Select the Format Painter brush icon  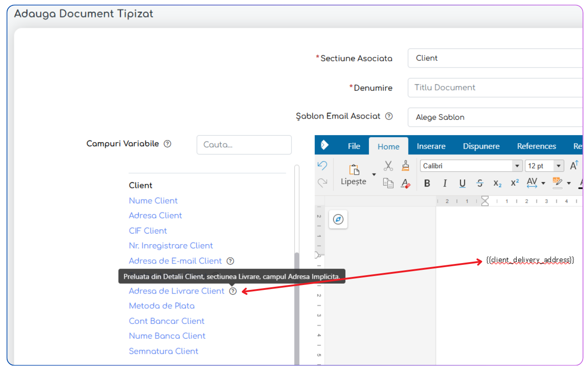pyautogui.click(x=406, y=166)
